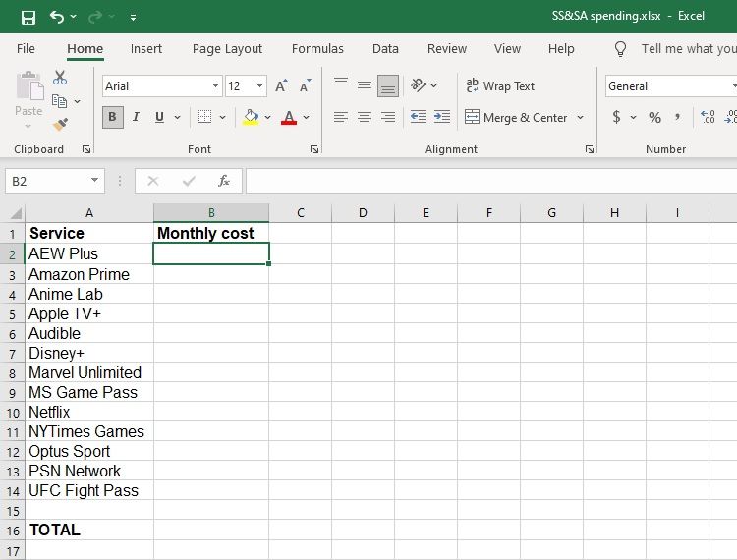Viewport: 737px width, 560px height.
Task: Click Increase Font Size icon
Action: point(282,86)
